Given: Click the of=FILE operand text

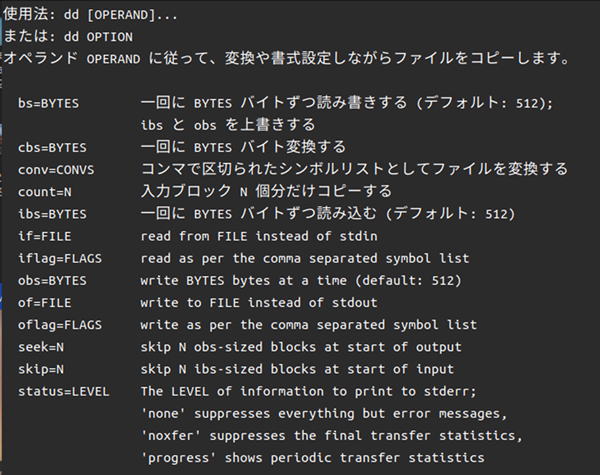Looking at the screenshot, I should pyautogui.click(x=44, y=302).
